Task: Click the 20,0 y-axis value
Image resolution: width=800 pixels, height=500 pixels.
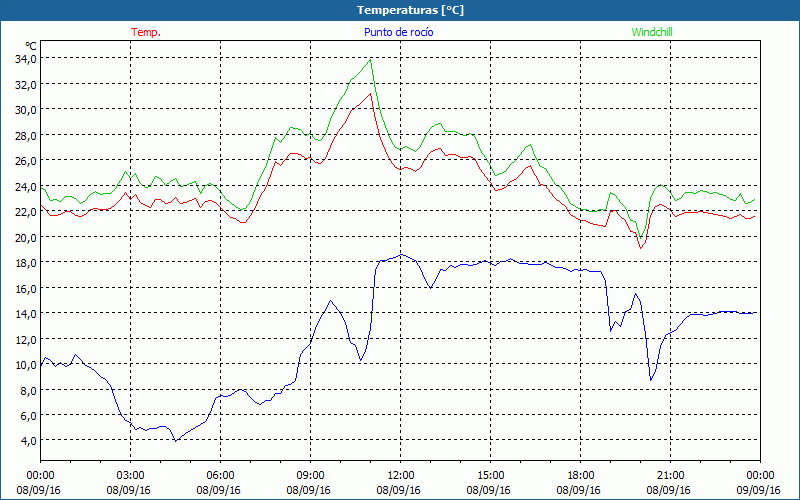Action: (26, 237)
